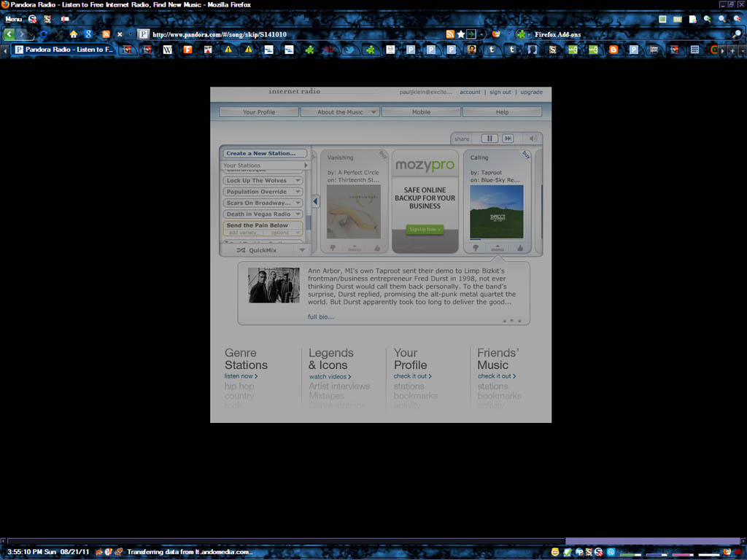Image resolution: width=747 pixels, height=560 pixels.
Task: Click the yellow smiley icon in status bar
Action: pos(554,552)
